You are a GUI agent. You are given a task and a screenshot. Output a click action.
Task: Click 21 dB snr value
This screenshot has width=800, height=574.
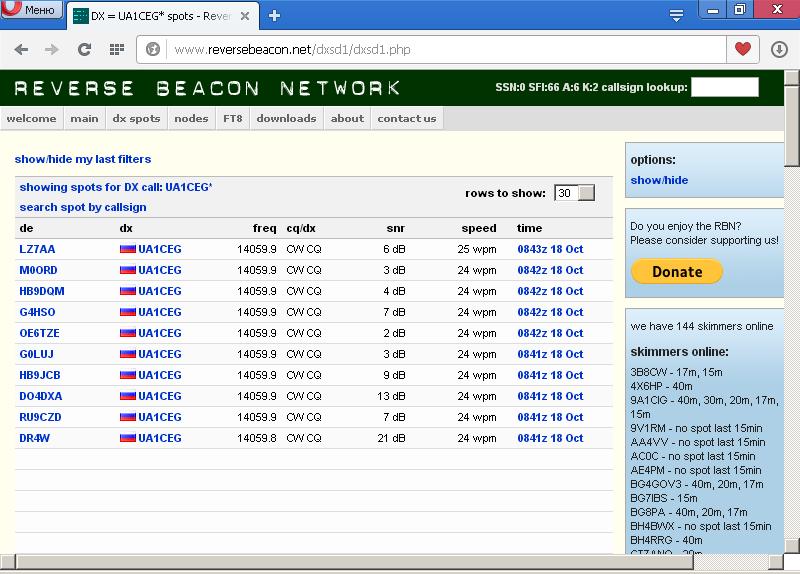point(391,438)
